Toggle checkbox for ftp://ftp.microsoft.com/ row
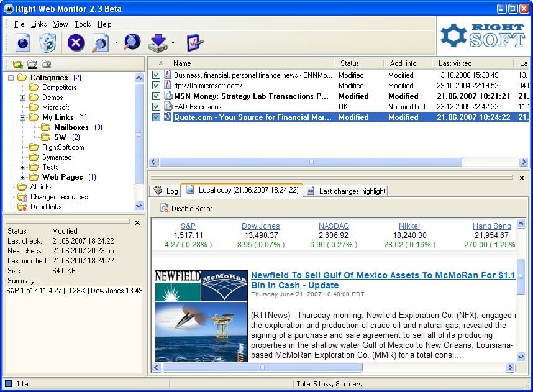533x392 pixels. 156,85
